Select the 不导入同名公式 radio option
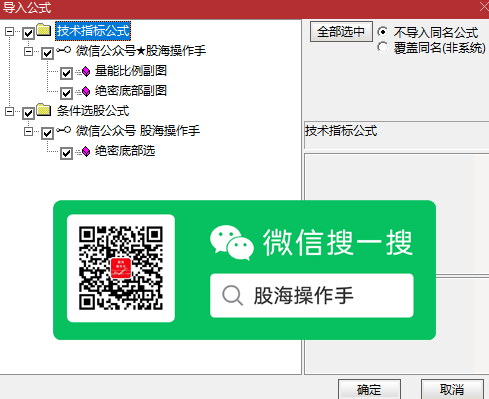Screen dimensions: 489x399 (383, 32)
